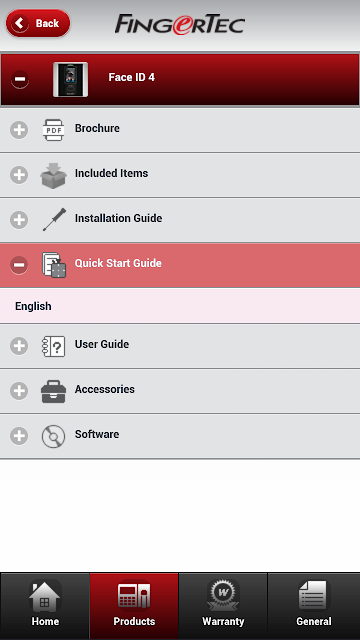Go back using the Back button
This screenshot has width=360, height=640.
click(x=38, y=23)
